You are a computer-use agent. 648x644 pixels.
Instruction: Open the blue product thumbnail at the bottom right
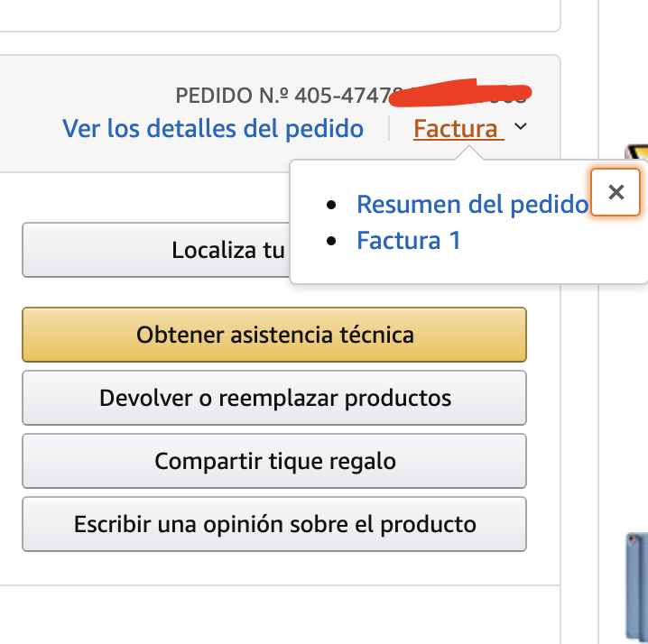point(636,586)
